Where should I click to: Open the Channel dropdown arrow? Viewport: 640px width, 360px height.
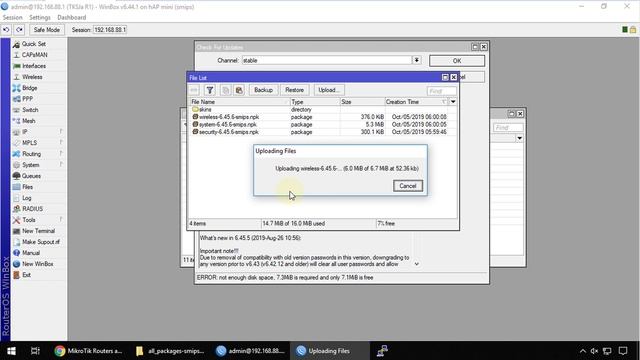pyautogui.click(x=416, y=60)
